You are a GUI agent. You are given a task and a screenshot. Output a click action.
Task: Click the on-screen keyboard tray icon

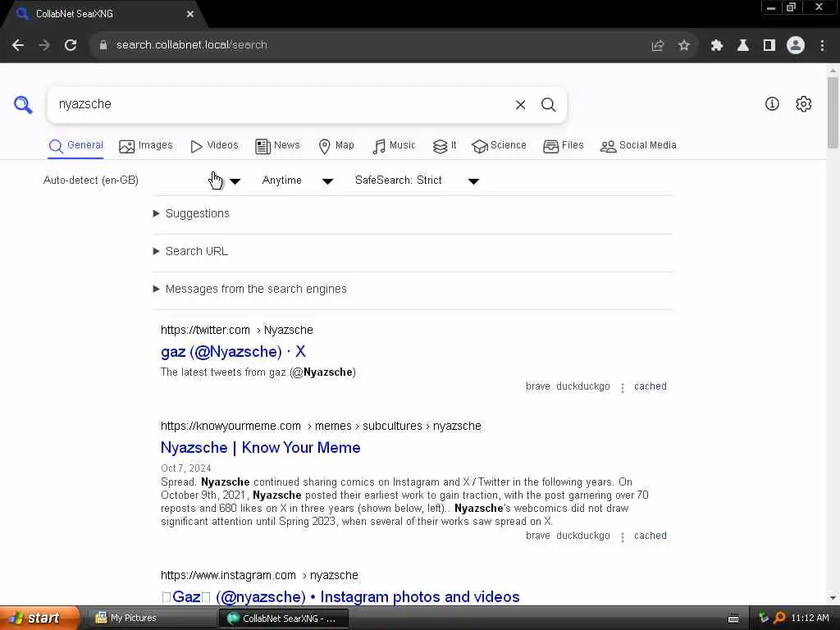click(x=733, y=619)
